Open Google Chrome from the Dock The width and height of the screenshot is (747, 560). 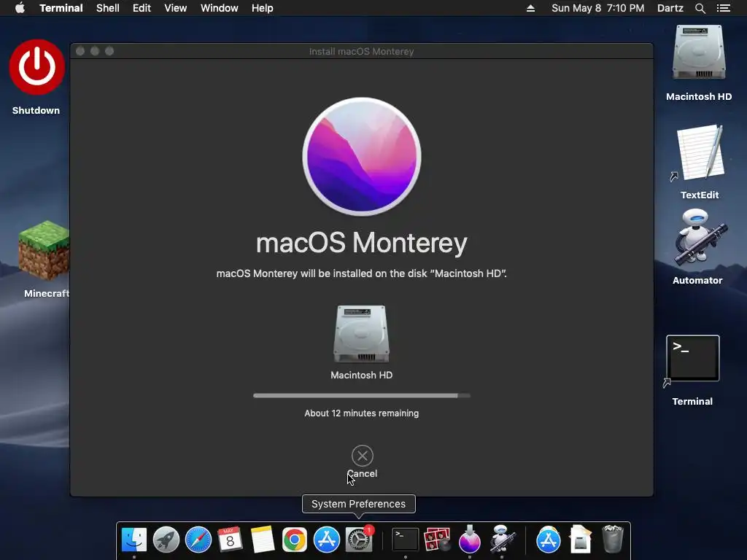click(295, 540)
